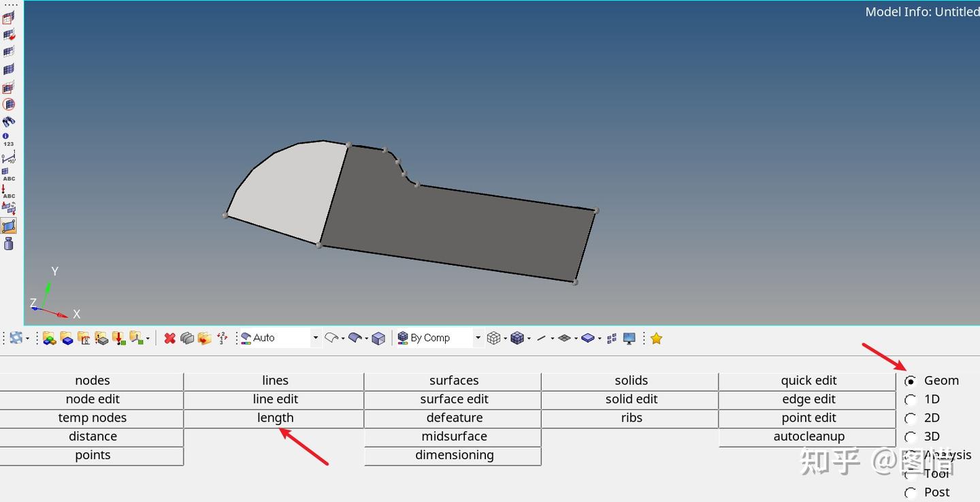The width and height of the screenshot is (980, 502).
Task: Open the midsurface panel
Action: pos(453,436)
